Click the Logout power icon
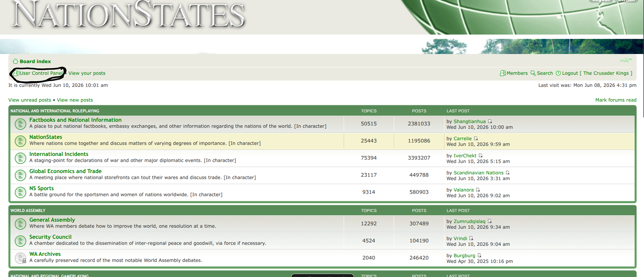Image resolution: width=644 pixels, height=277 pixels. click(558, 73)
